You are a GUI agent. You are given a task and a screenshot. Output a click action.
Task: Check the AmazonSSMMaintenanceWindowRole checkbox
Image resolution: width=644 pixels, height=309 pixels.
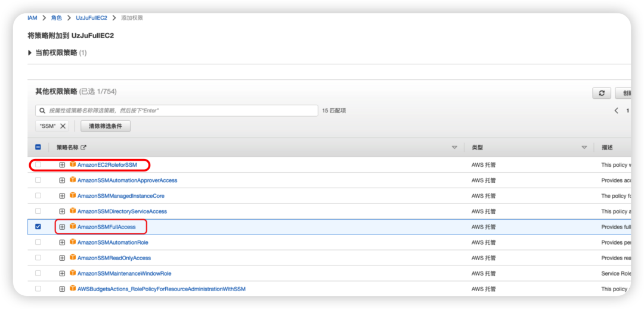(38, 273)
